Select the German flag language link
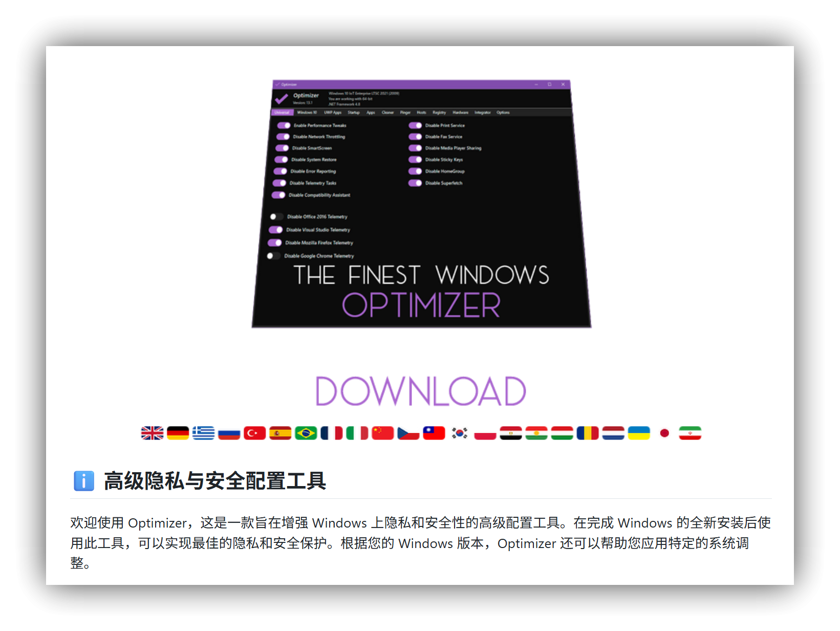 pos(178,433)
